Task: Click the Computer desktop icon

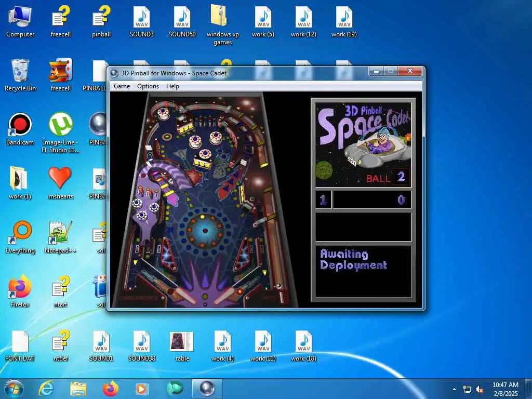Action: 20,22
